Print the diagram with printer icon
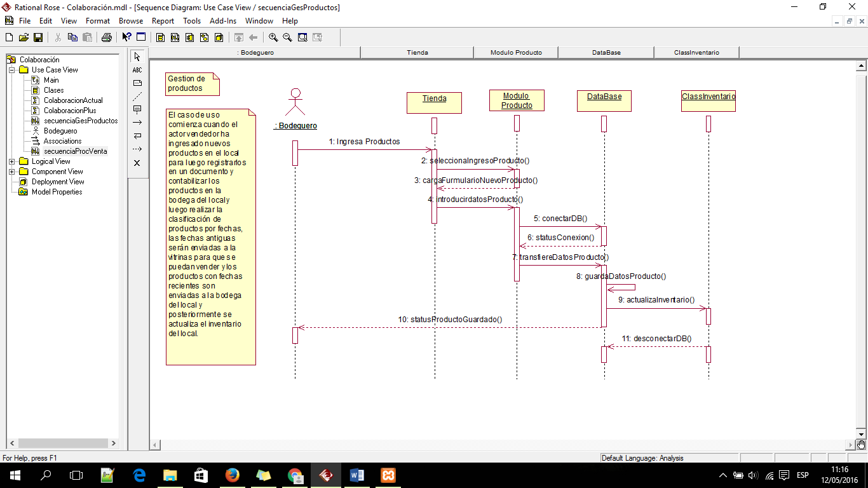 pos(107,37)
